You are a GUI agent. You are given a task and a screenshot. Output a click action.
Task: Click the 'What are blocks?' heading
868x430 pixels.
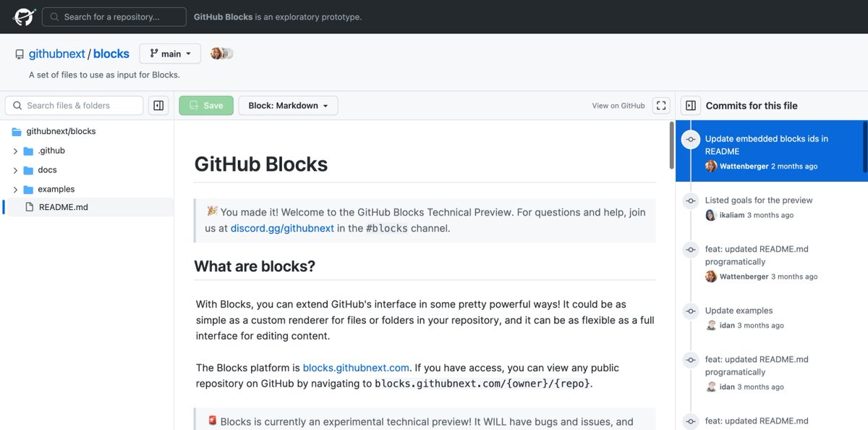coord(255,266)
